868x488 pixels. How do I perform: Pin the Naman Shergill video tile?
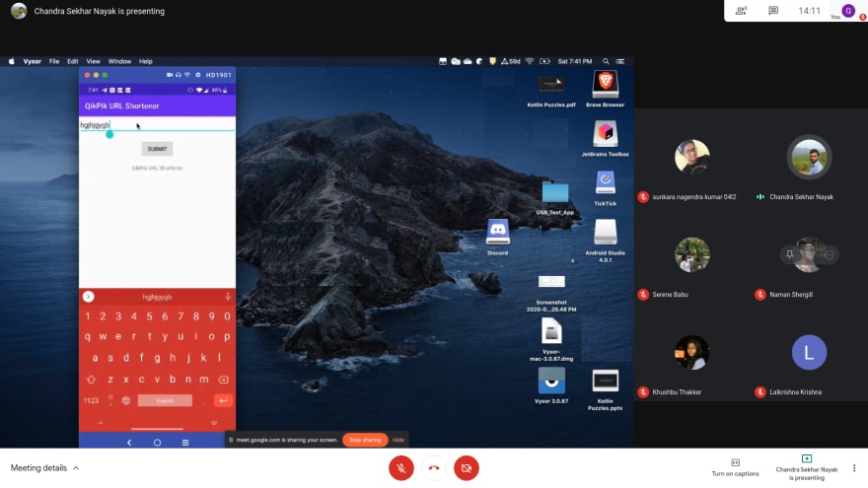789,254
